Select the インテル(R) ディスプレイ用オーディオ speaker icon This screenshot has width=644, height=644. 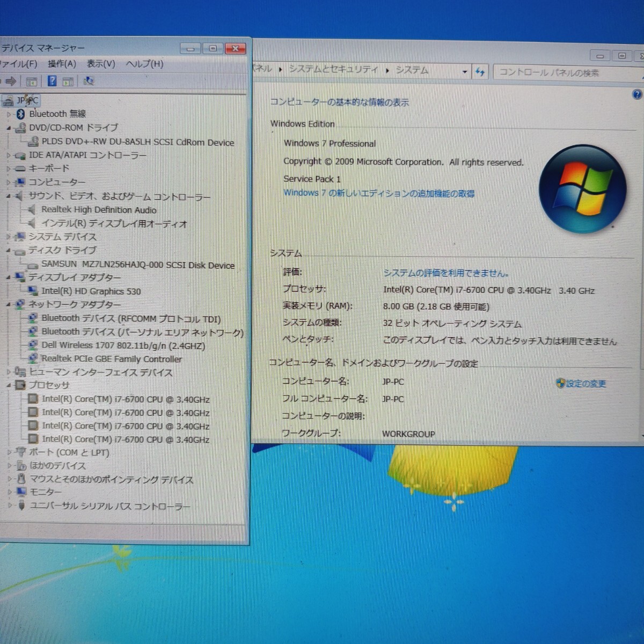(x=32, y=223)
